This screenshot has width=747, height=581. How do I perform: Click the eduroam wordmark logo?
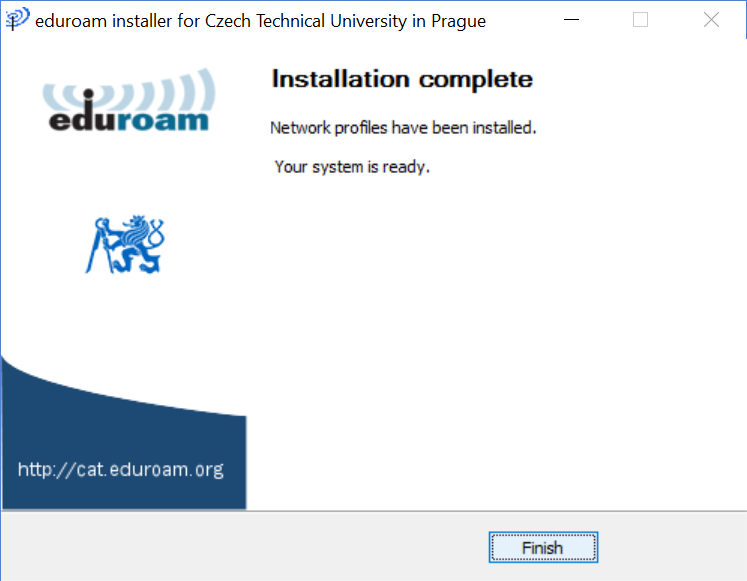pos(129,100)
